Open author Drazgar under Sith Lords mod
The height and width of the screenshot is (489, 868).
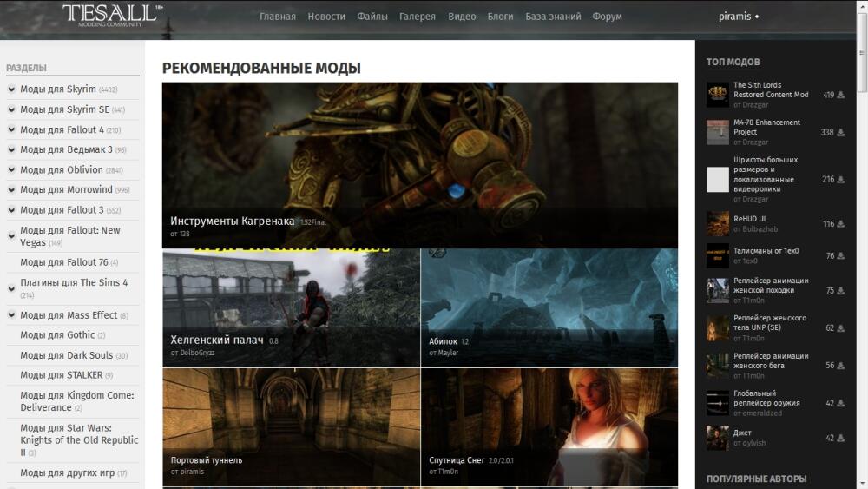click(x=755, y=105)
